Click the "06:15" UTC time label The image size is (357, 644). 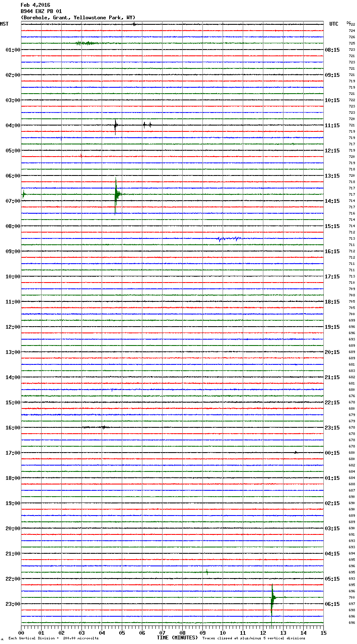click(332, 604)
